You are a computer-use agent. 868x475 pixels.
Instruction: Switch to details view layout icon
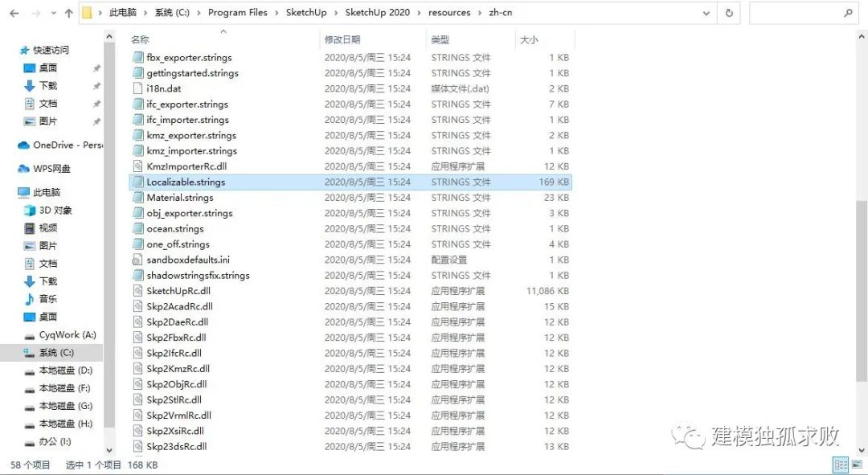(x=841, y=465)
